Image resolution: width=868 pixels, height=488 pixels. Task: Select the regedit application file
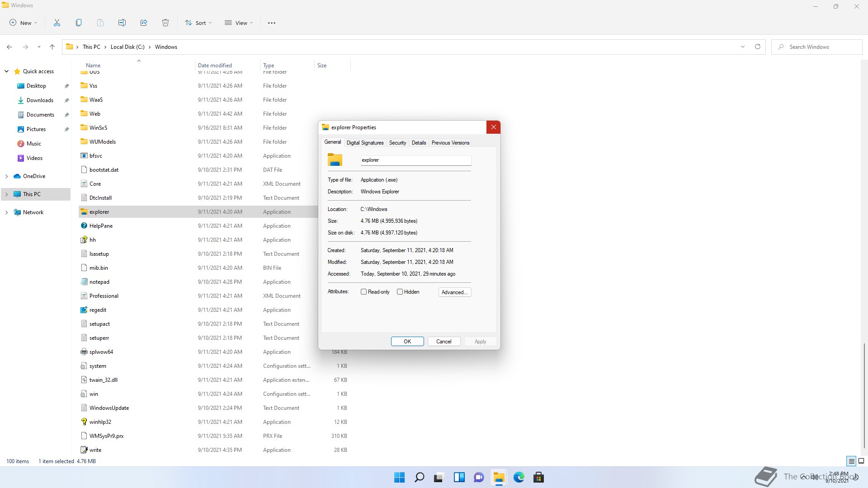(98, 310)
